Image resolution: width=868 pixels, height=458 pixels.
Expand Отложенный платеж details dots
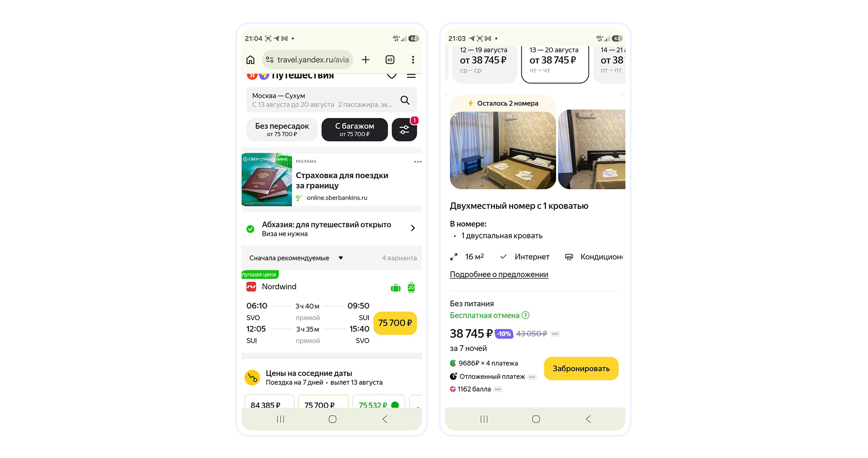click(532, 377)
